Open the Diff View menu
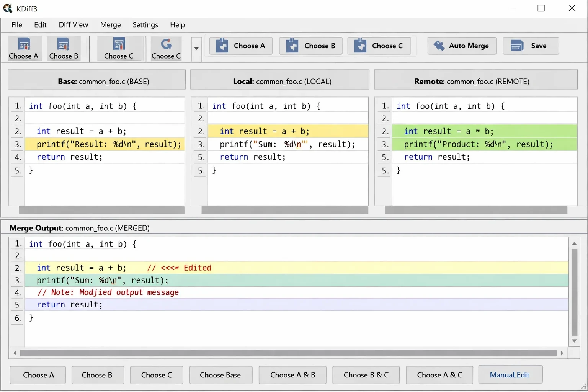The height and width of the screenshot is (392, 588). coord(73,25)
